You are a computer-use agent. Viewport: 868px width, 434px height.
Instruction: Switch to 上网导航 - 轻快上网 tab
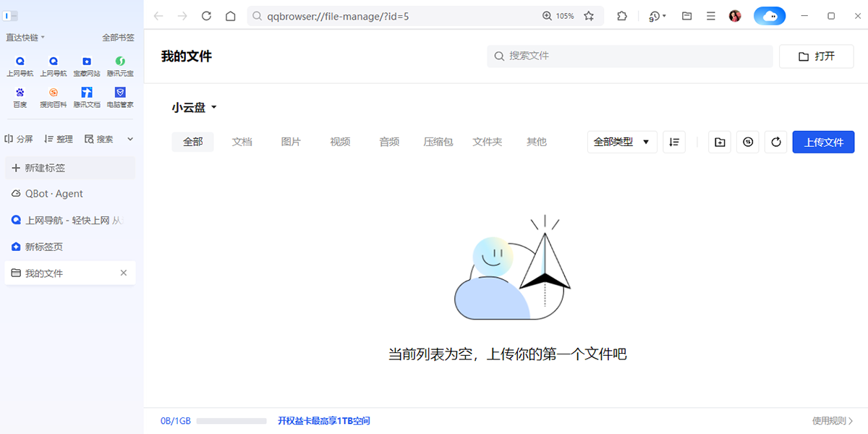click(69, 220)
